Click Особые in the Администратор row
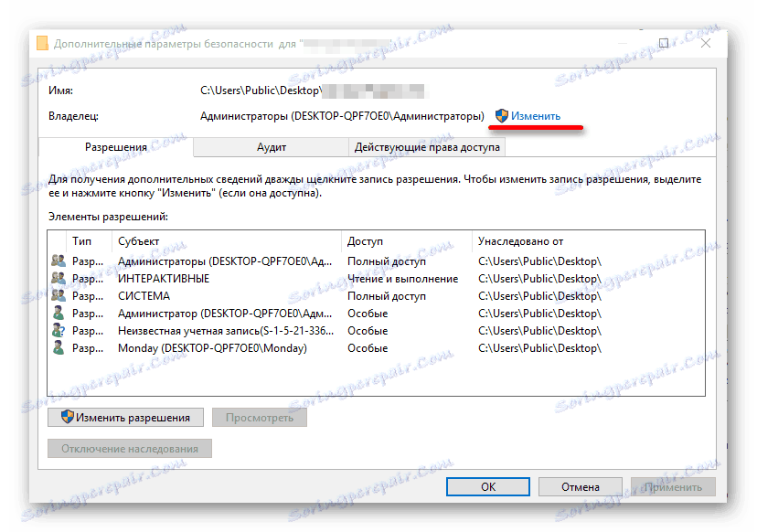 (368, 314)
